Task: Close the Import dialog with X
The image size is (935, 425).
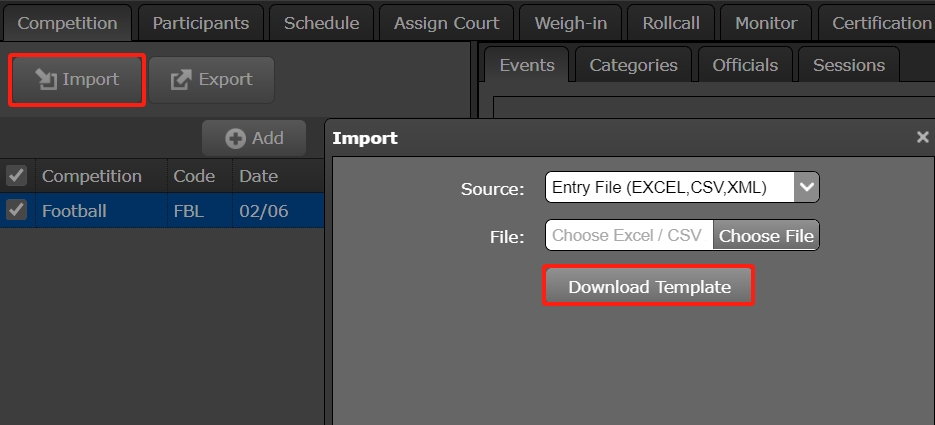Action: (x=922, y=138)
